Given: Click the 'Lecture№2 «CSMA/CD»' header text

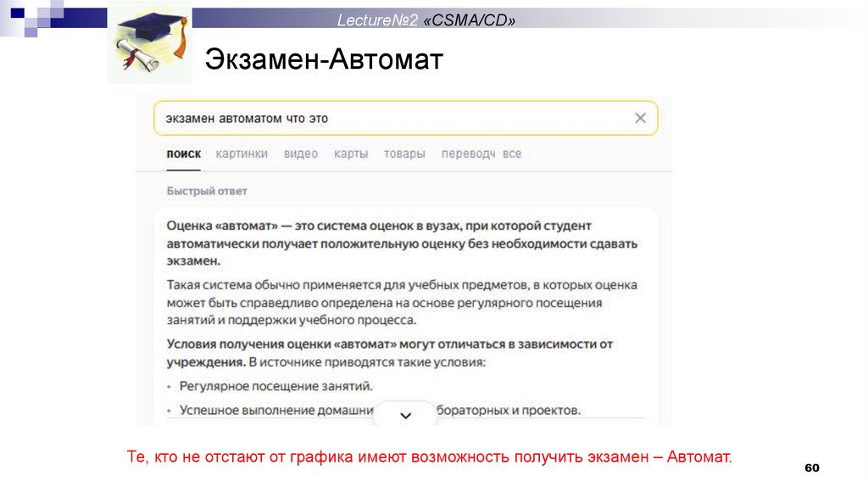Looking at the screenshot, I should pos(426,20).
